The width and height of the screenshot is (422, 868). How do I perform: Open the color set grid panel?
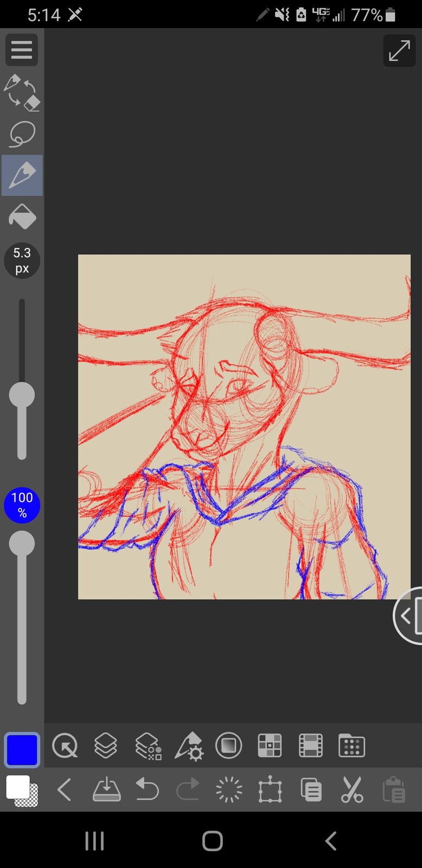click(x=270, y=746)
